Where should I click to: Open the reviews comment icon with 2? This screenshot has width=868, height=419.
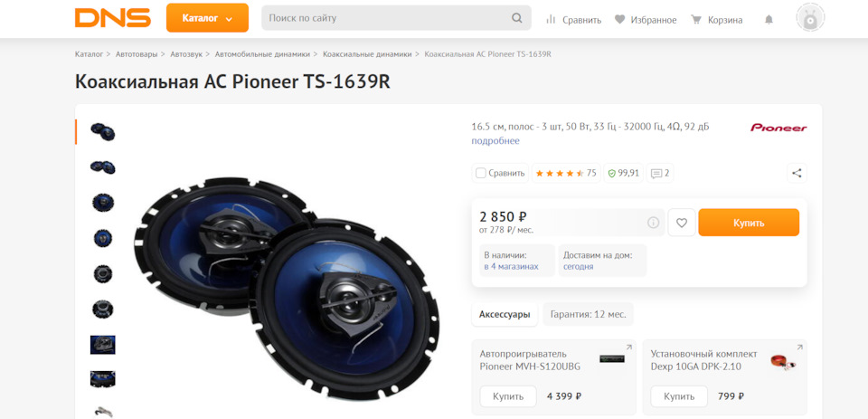[660, 173]
